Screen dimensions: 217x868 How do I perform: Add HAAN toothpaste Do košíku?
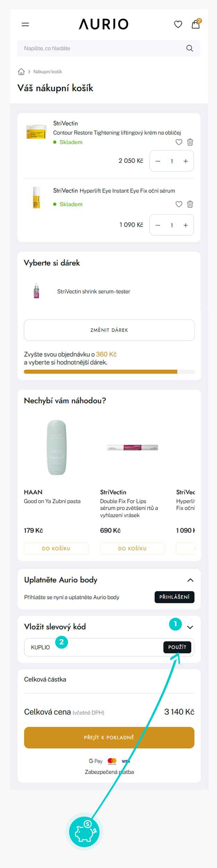(56, 549)
